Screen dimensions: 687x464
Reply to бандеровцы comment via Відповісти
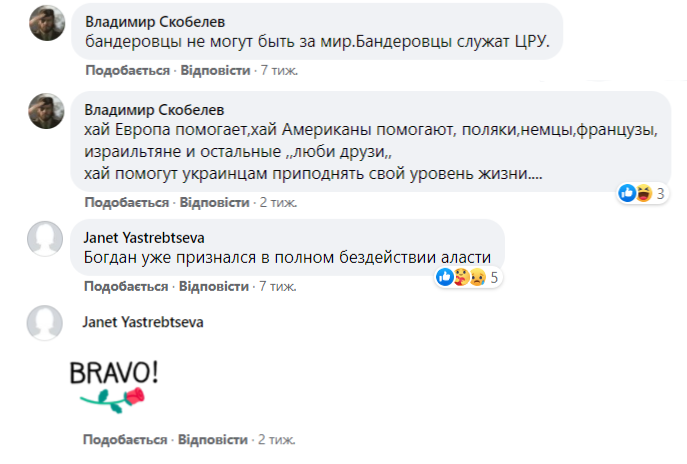214,71
